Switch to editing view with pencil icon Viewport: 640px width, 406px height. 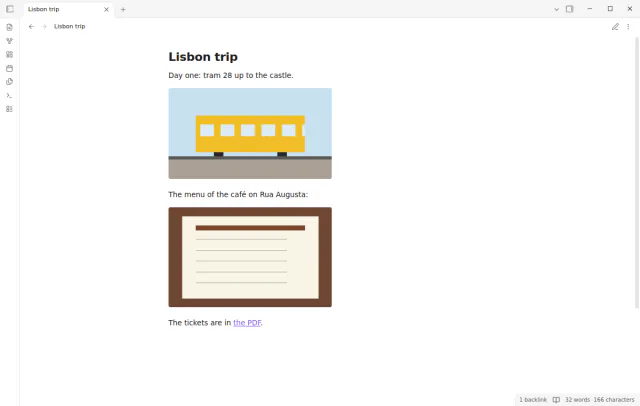pos(615,27)
